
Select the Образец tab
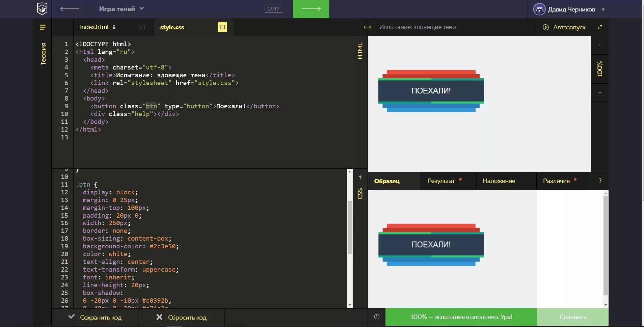click(387, 181)
